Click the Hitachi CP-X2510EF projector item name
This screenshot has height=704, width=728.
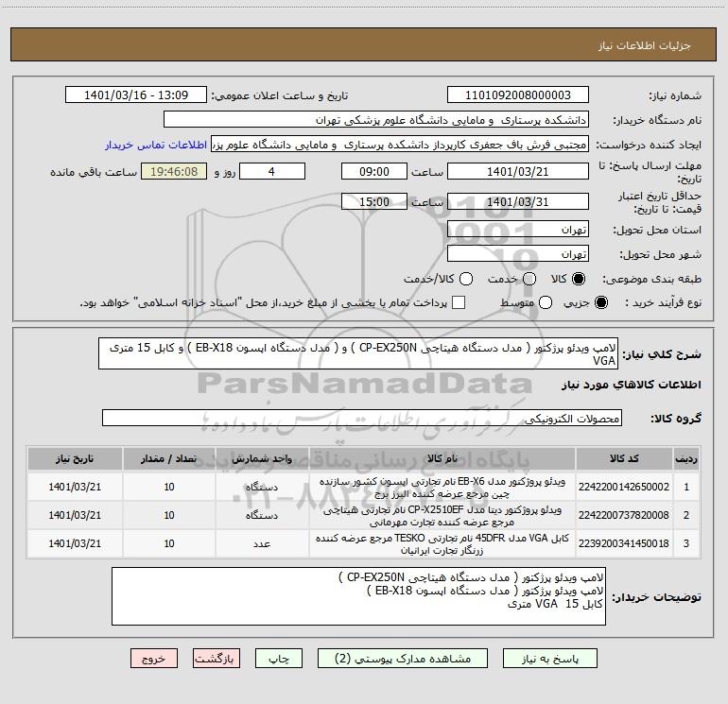442,516
